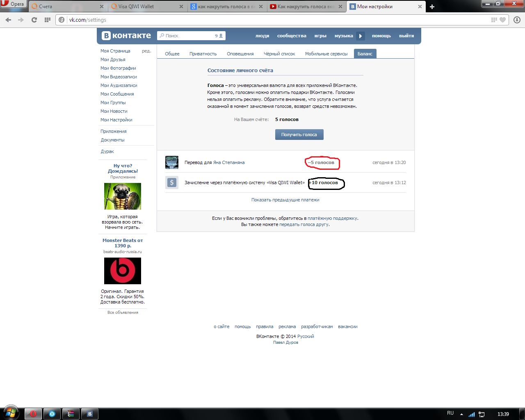The height and width of the screenshot is (420, 525).
Task: Open the "Приватность" settings tab
Action: tap(203, 54)
